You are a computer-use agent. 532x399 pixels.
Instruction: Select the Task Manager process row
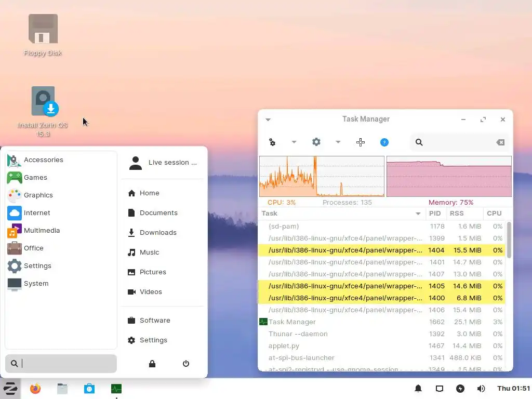point(382,322)
